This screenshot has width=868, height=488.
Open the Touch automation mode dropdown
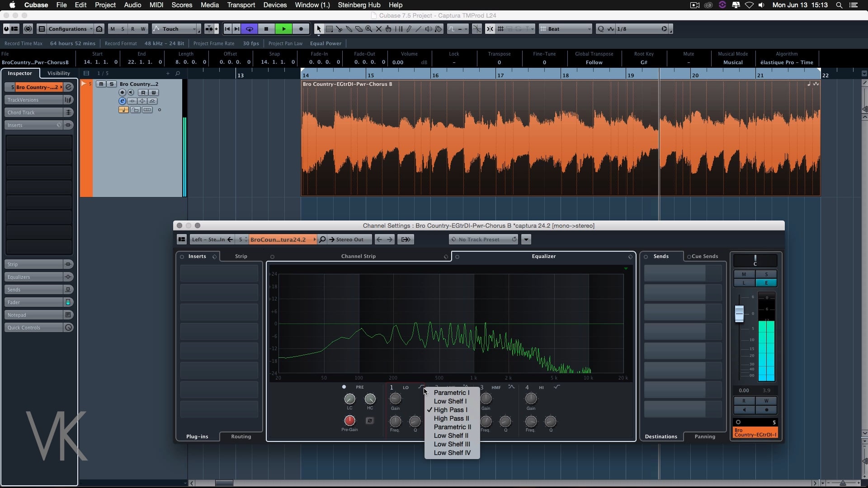click(176, 29)
